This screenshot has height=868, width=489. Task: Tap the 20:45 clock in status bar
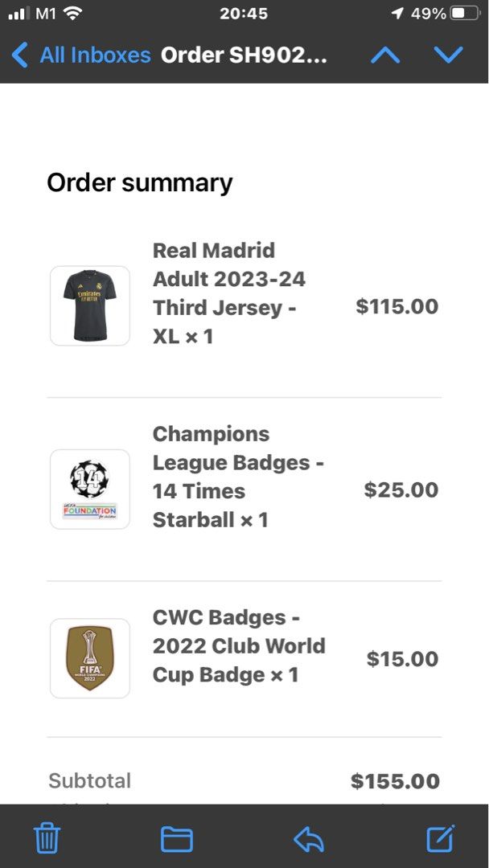(x=244, y=13)
